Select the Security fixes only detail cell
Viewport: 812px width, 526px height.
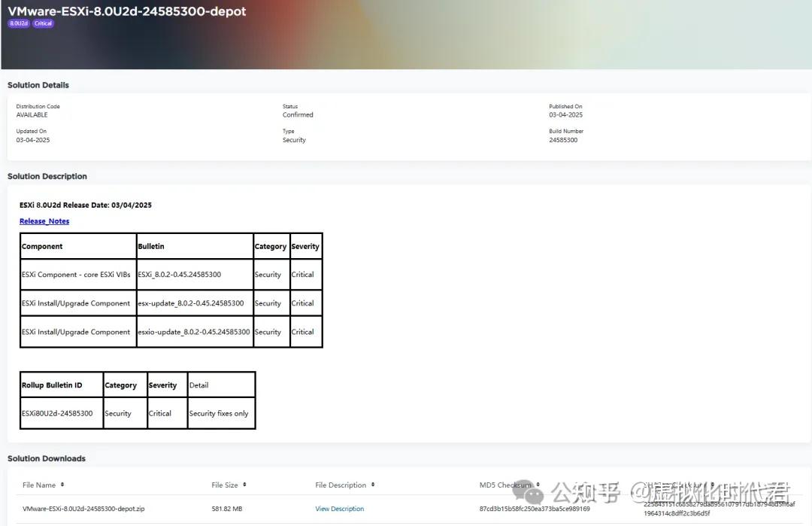(221, 414)
